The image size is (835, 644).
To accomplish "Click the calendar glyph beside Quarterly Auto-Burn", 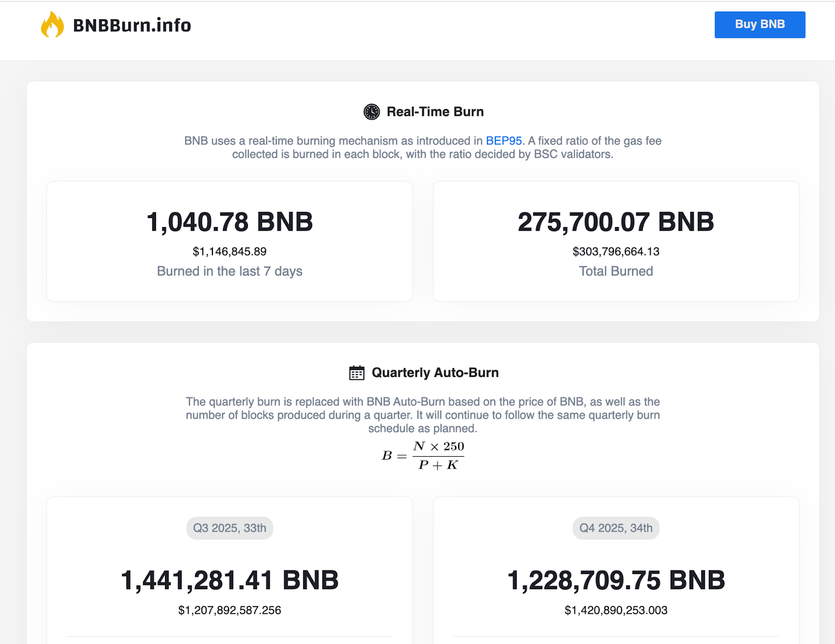I will point(356,373).
